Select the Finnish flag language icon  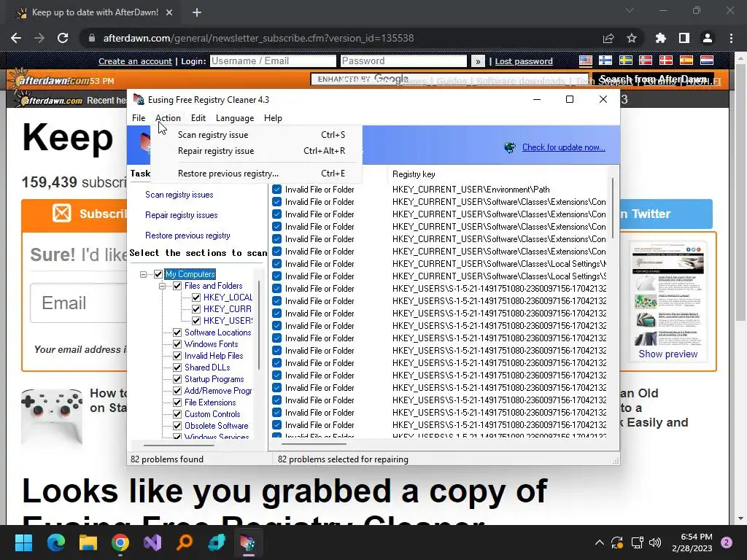tap(605, 61)
